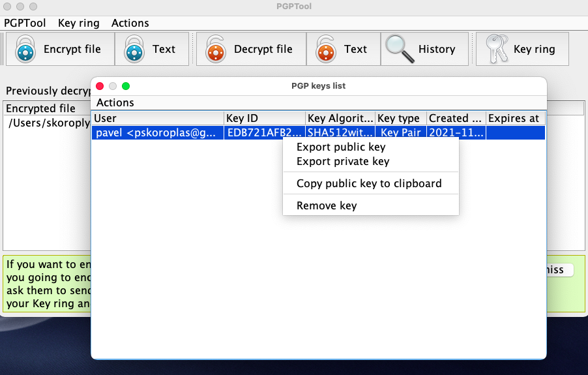The width and height of the screenshot is (588, 375).
Task: Click the Key Pair type cell
Action: 401,133
